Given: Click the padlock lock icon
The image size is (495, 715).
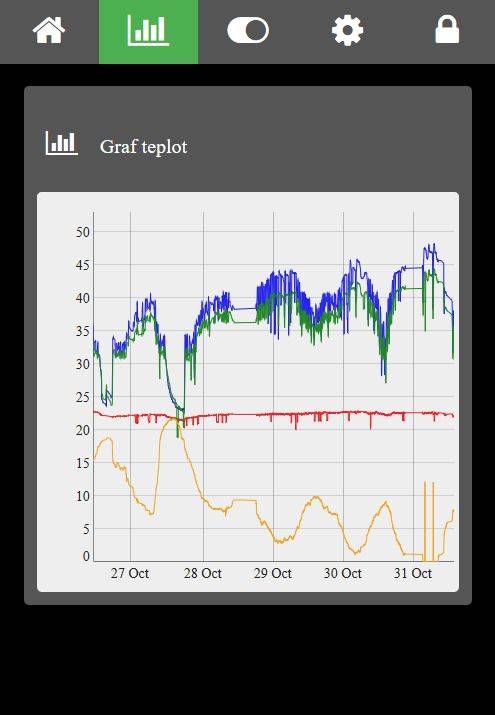Looking at the screenshot, I should click(x=447, y=29).
